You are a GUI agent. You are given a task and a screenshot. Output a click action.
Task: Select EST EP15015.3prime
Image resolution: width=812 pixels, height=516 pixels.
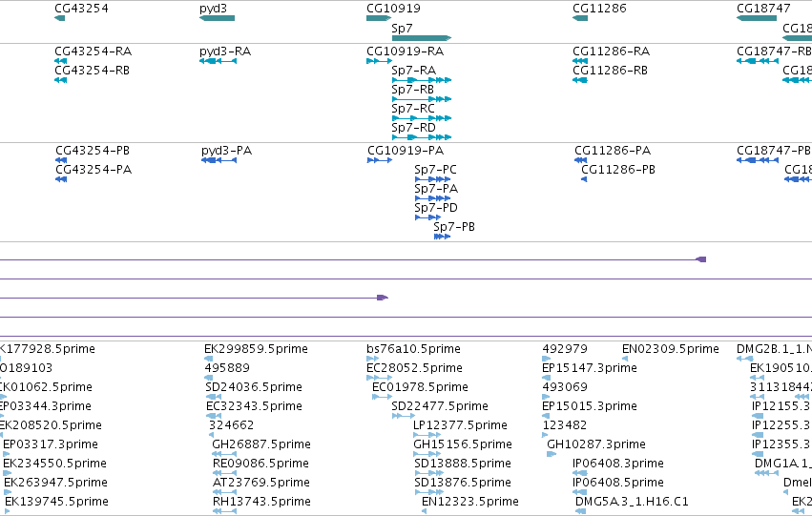tap(590, 407)
